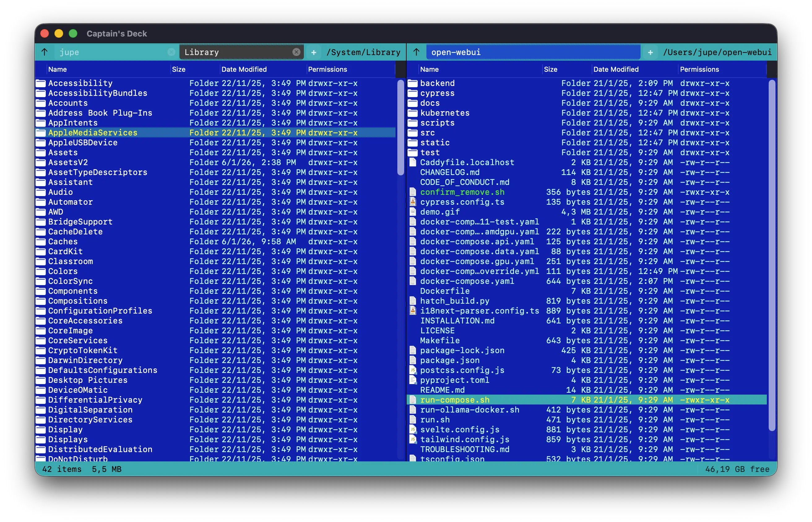The height and width of the screenshot is (522, 812).
Task: Add a new tab in left pane
Action: pos(314,52)
